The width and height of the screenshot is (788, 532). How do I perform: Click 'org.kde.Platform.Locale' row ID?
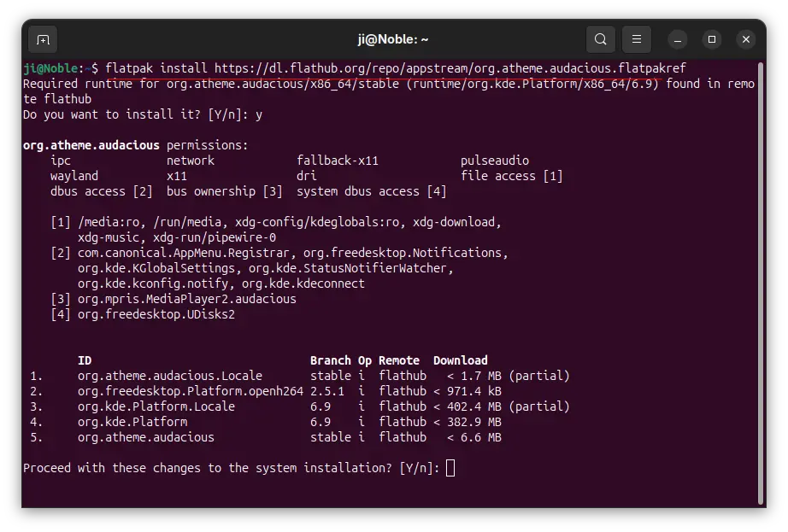(156, 406)
